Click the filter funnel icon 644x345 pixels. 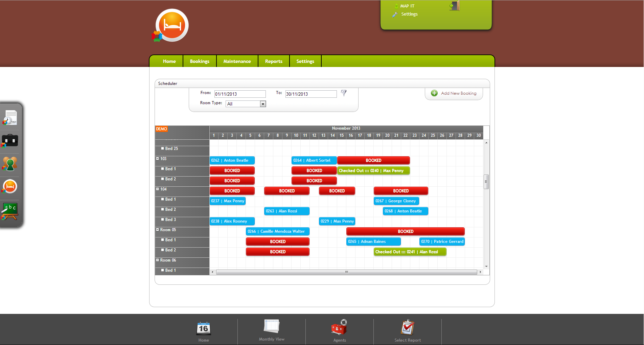click(x=344, y=93)
